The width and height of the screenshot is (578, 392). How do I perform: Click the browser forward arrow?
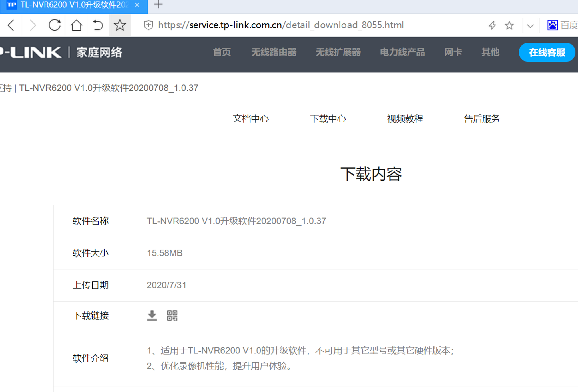point(33,25)
